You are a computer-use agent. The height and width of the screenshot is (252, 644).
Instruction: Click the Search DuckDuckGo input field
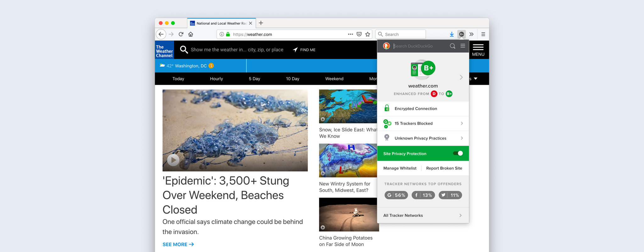pyautogui.click(x=420, y=46)
